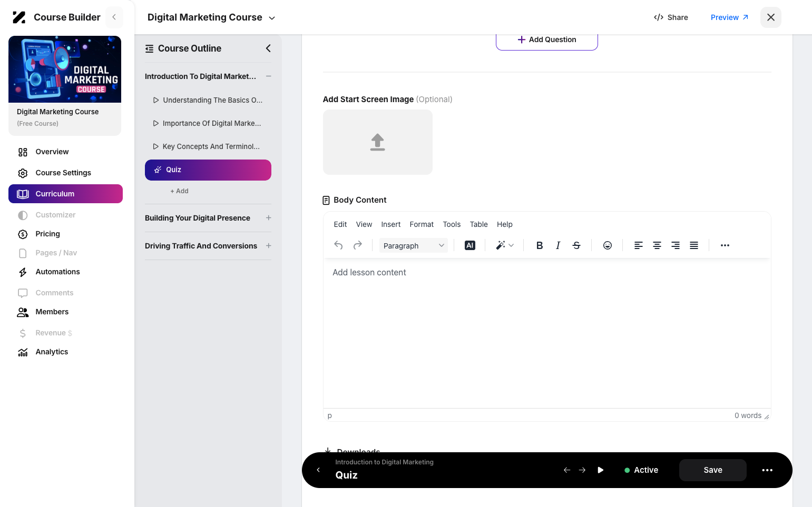Toggle the Active status of the quiz
The height and width of the screenshot is (507, 812).
point(641,470)
